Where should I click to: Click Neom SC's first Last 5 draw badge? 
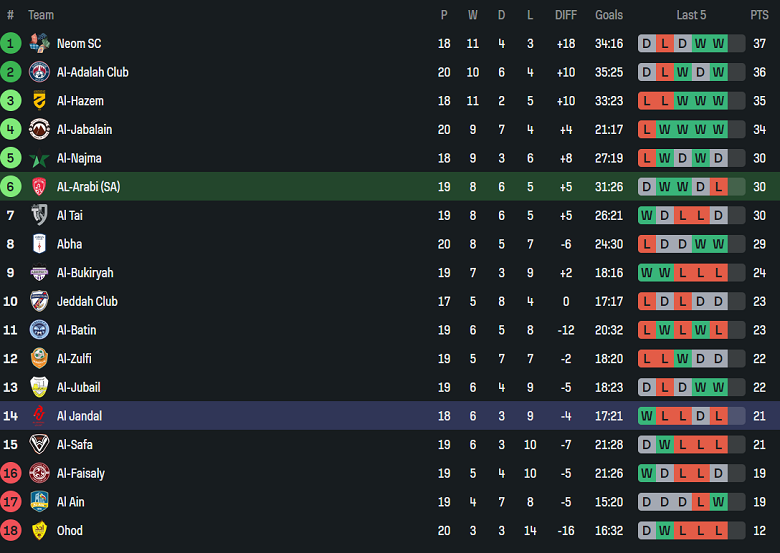pos(646,43)
